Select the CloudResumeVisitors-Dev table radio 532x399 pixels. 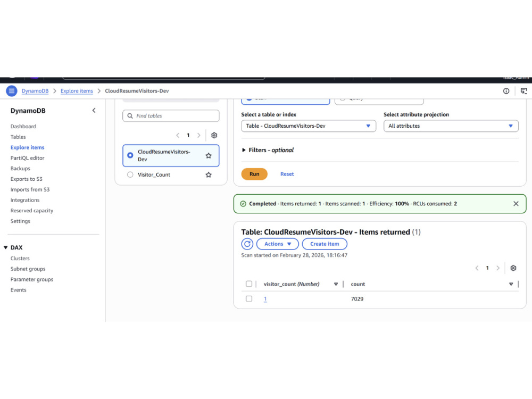pyautogui.click(x=130, y=155)
